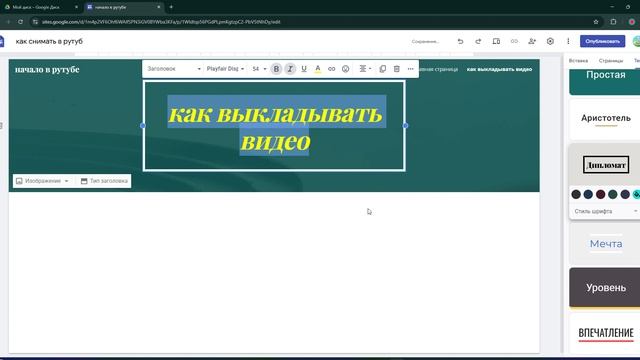
Task: Select the Аристотель theme
Action: pos(605,119)
